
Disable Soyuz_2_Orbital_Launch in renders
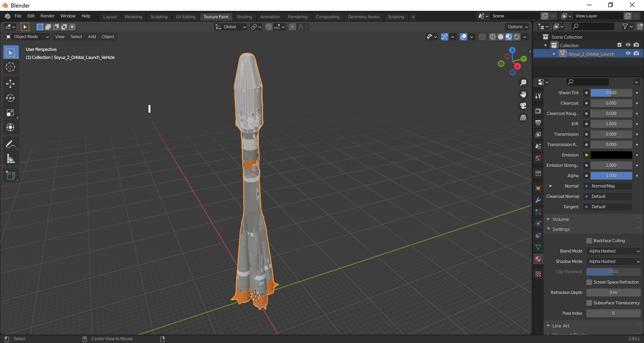pos(636,54)
